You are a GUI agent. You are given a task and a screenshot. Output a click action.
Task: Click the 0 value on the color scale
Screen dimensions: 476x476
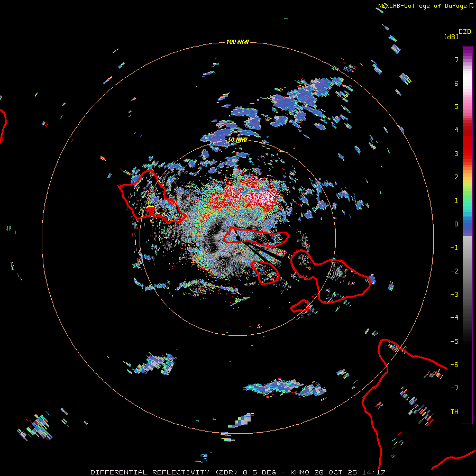[456, 224]
